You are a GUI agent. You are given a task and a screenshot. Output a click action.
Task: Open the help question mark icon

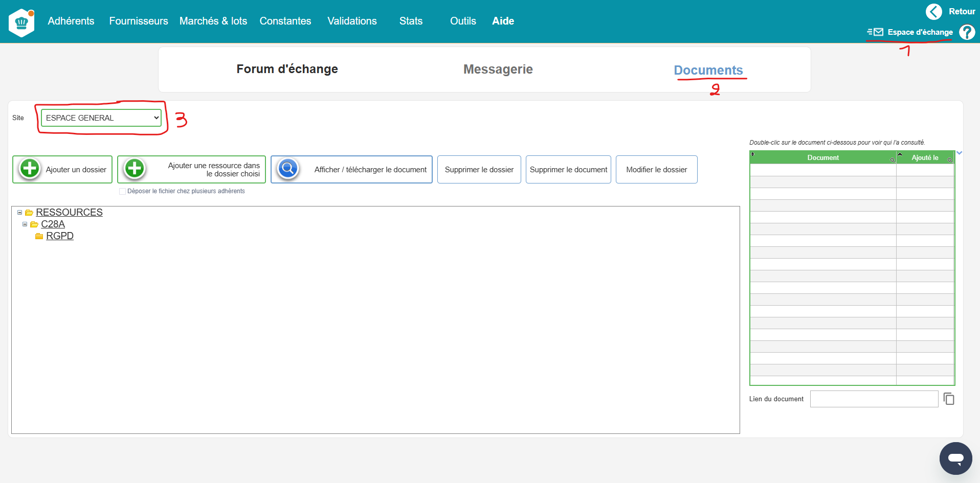967,32
